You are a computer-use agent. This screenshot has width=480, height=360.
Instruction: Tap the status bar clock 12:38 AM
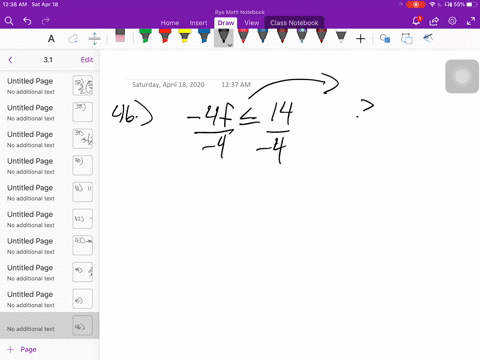point(15,4)
